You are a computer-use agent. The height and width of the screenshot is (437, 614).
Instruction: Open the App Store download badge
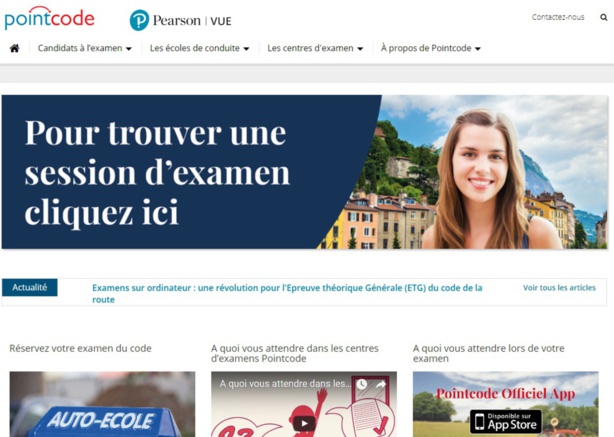[506, 422]
